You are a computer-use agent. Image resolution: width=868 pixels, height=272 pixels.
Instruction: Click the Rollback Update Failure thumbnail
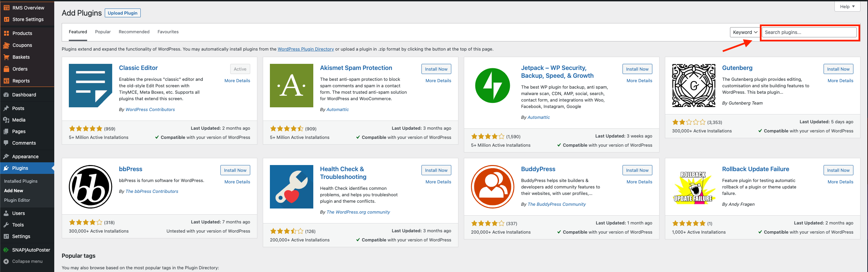click(694, 187)
